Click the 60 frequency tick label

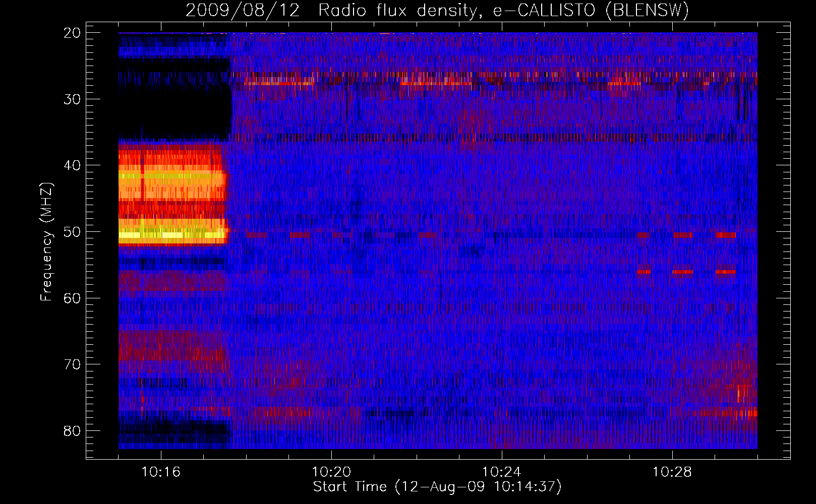tap(73, 298)
